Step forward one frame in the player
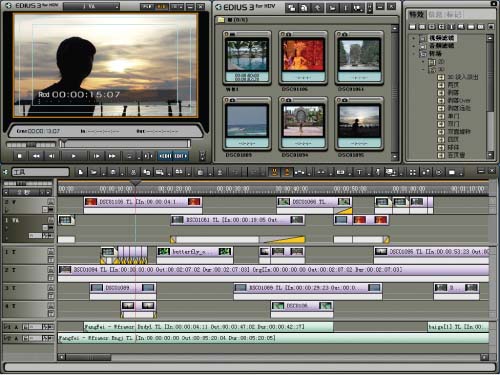This screenshot has height=375, width=500. click(97, 156)
